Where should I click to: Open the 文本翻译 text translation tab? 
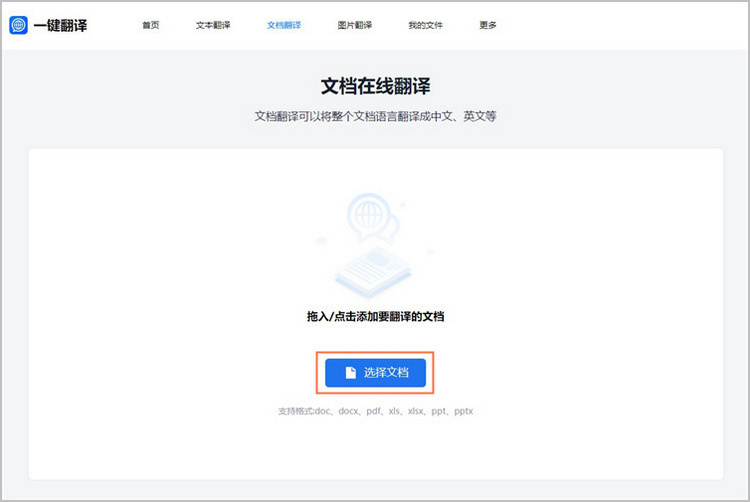(x=213, y=25)
